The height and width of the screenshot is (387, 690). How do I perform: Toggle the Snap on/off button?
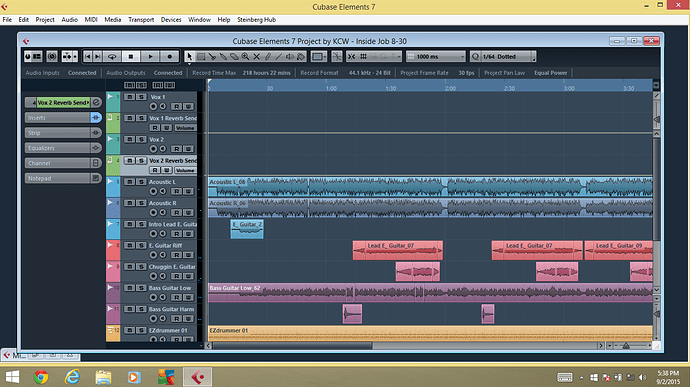pos(351,56)
